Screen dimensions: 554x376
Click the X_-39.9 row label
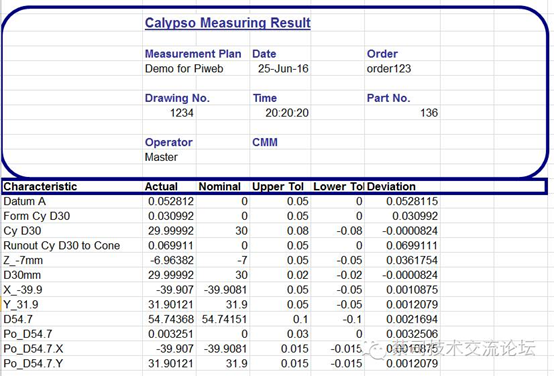(x=23, y=290)
